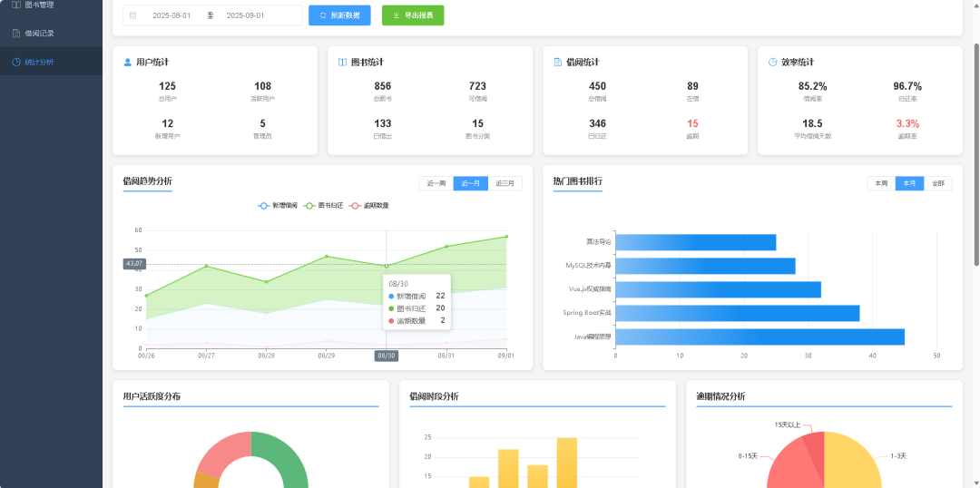Toggle the 图书归还 legend series
980x488 pixels.
point(324,206)
